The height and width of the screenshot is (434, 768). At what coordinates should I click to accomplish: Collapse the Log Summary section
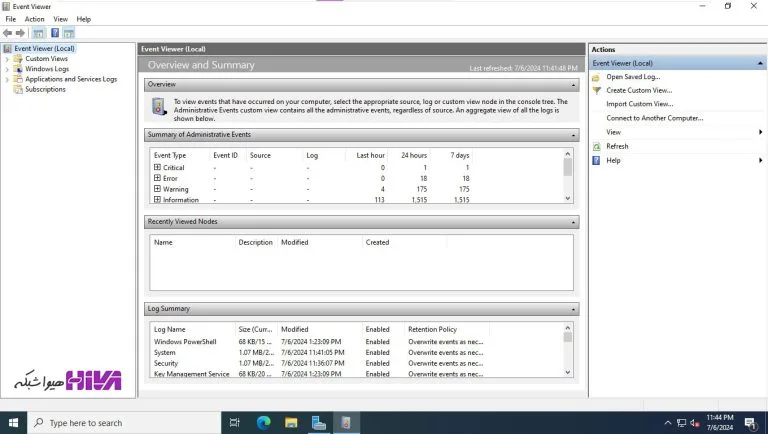tap(573, 310)
